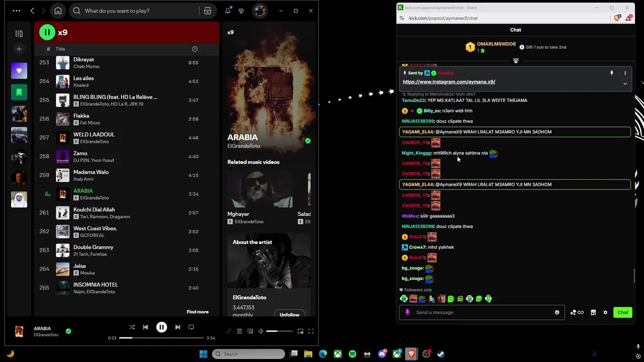Viewport: 644px width, 362px height.
Task: Open Your Library icon in Spotify sidebar
Action: pos(19,33)
